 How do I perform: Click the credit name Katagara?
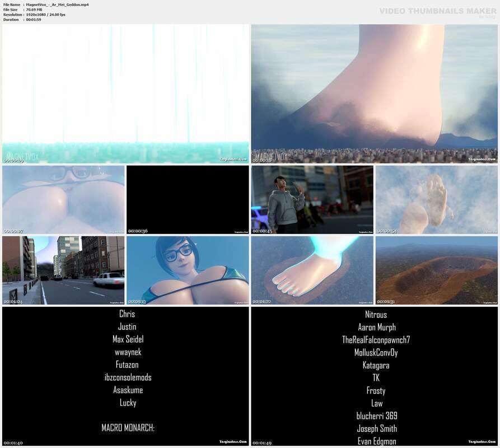[x=376, y=366]
